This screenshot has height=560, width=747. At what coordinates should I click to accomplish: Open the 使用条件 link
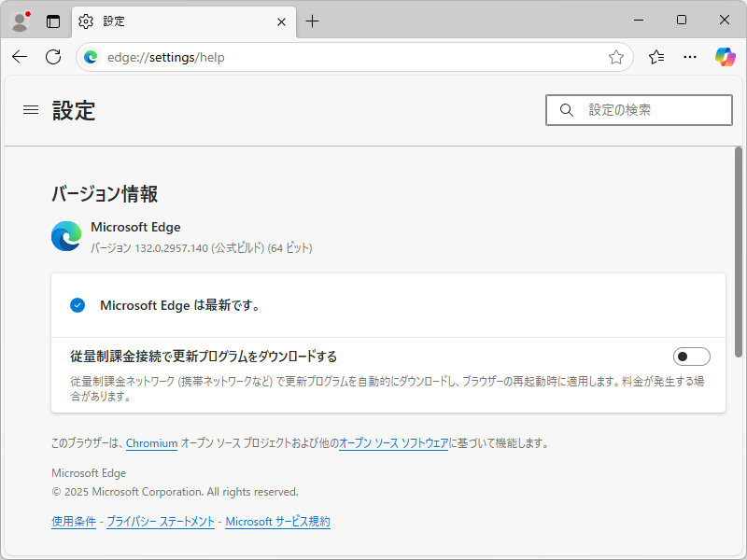[x=74, y=521]
